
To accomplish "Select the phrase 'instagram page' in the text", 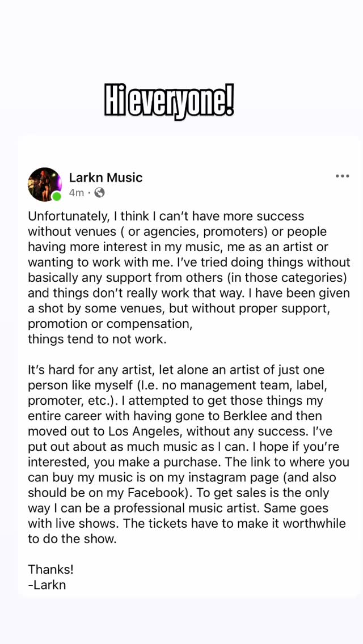I will (x=231, y=477).
